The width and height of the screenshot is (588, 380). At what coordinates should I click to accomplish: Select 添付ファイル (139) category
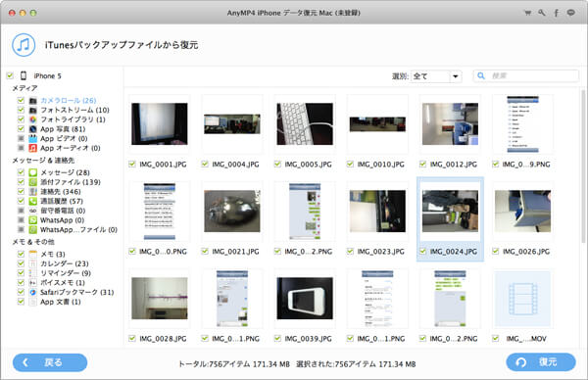coord(71,182)
